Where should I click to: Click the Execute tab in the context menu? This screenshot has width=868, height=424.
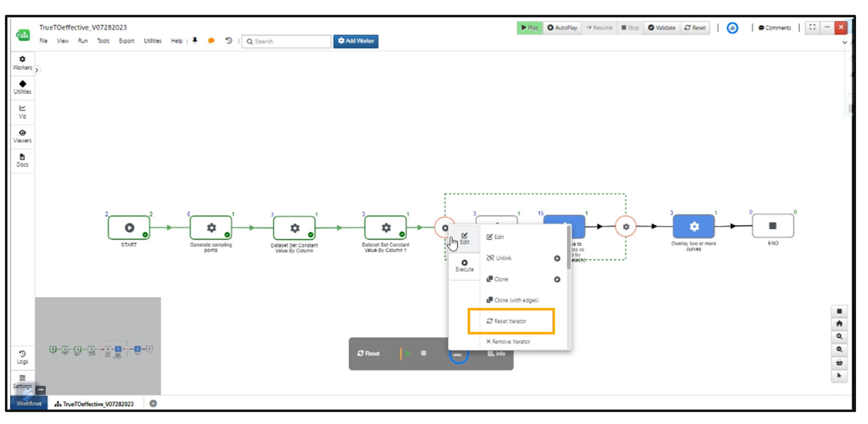point(464,266)
